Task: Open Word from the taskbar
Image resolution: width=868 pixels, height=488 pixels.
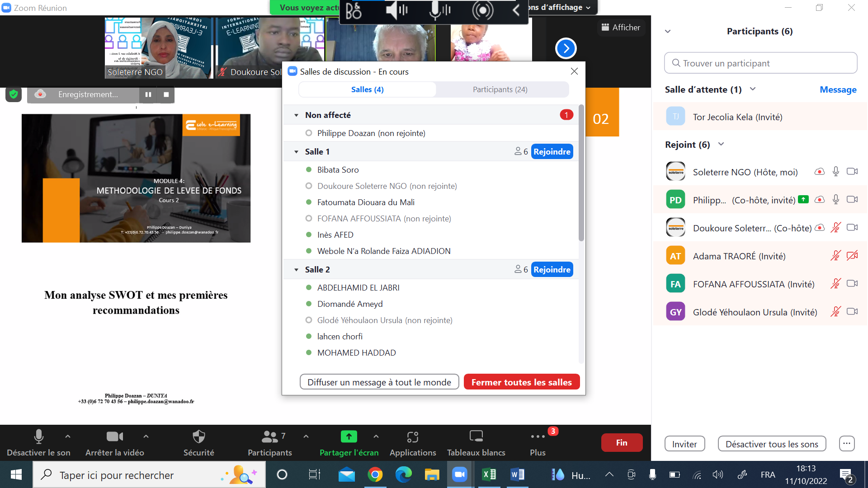Action: pyautogui.click(x=517, y=474)
